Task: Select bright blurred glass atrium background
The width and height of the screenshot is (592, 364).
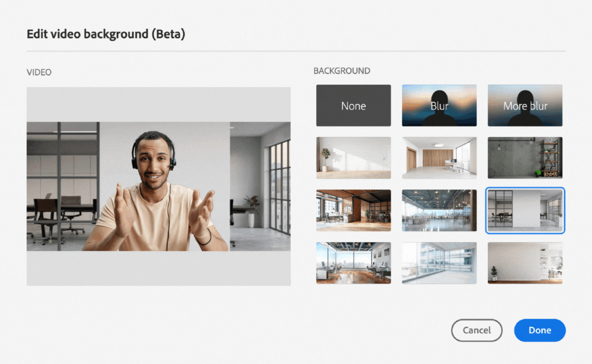Action: (439, 263)
